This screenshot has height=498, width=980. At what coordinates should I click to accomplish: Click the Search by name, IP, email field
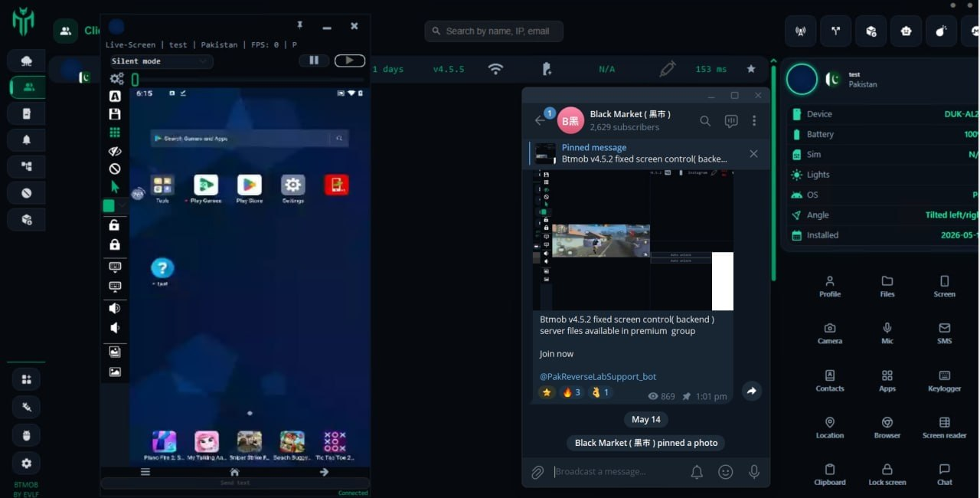pyautogui.click(x=494, y=31)
